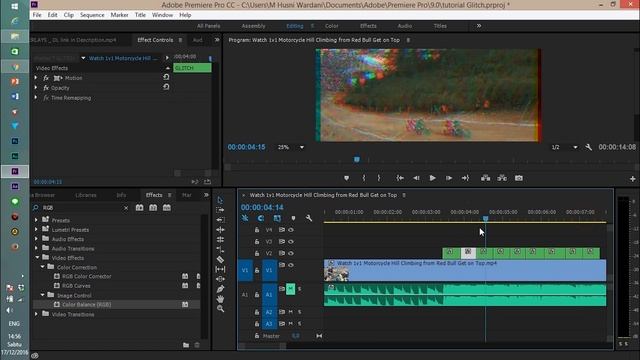Image resolution: width=640 pixels, height=360 pixels.
Task: Toggle V4 track output eye
Action: pos(291,230)
